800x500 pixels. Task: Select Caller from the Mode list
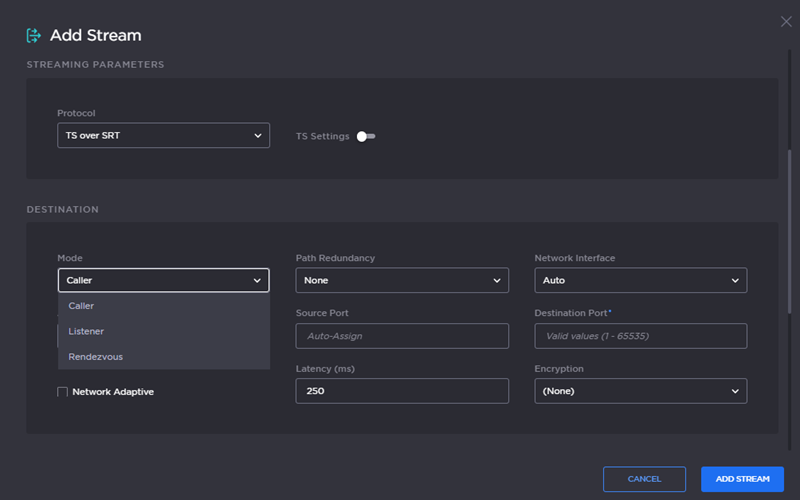pos(163,306)
